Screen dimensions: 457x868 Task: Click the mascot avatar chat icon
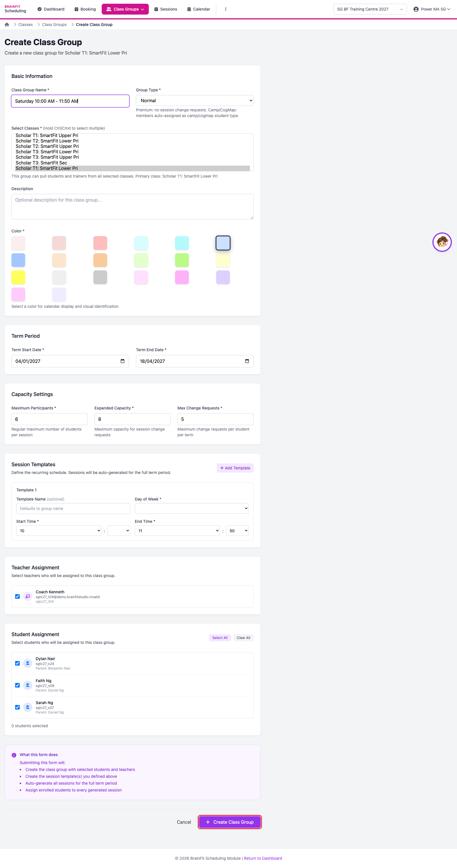pyautogui.click(x=442, y=242)
